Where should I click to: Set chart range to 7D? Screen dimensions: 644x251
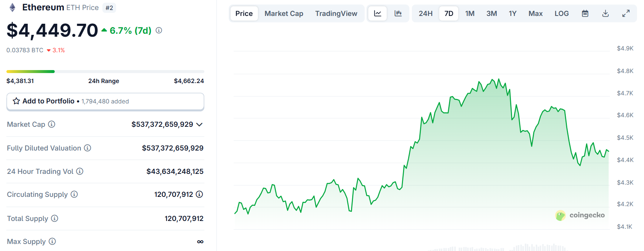pyautogui.click(x=449, y=13)
